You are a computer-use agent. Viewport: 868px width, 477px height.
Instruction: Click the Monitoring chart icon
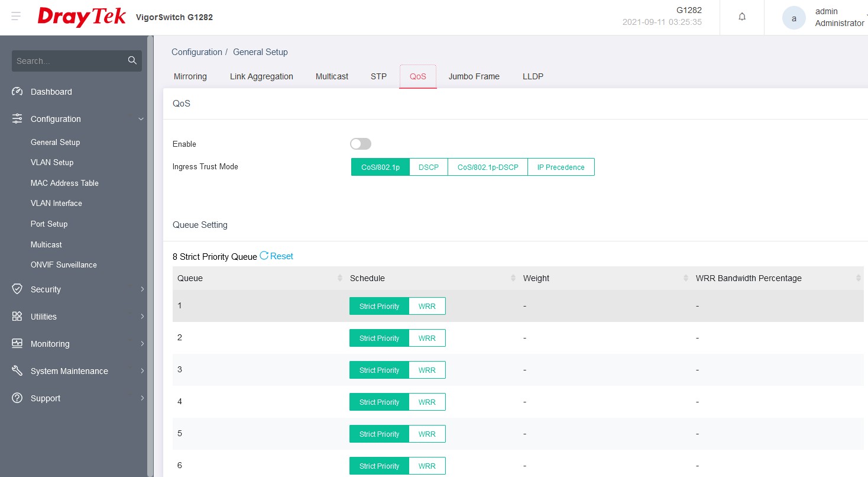click(x=17, y=344)
